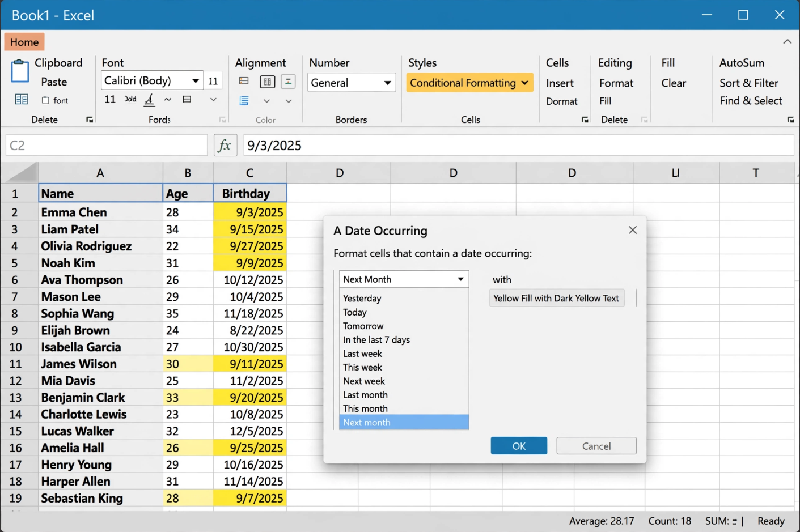
Task: Select highlighted 'Next month' list option
Action: pyautogui.click(x=404, y=422)
